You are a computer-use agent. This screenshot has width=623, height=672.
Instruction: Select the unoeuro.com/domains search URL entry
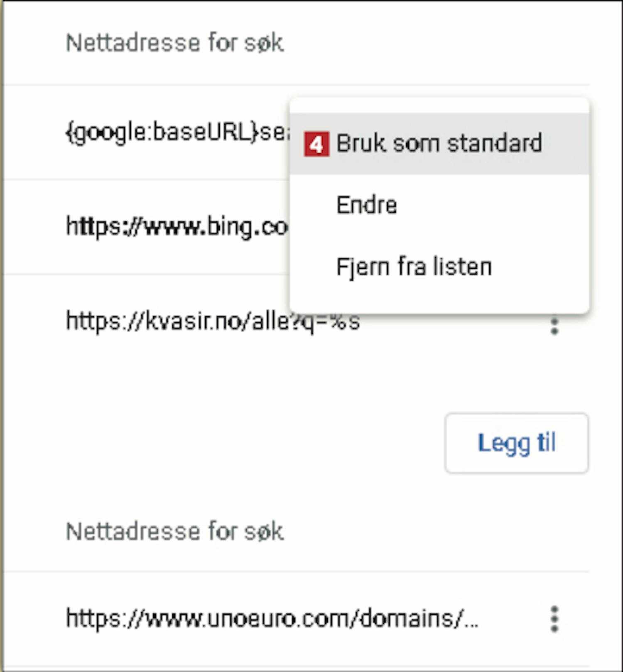click(x=272, y=619)
